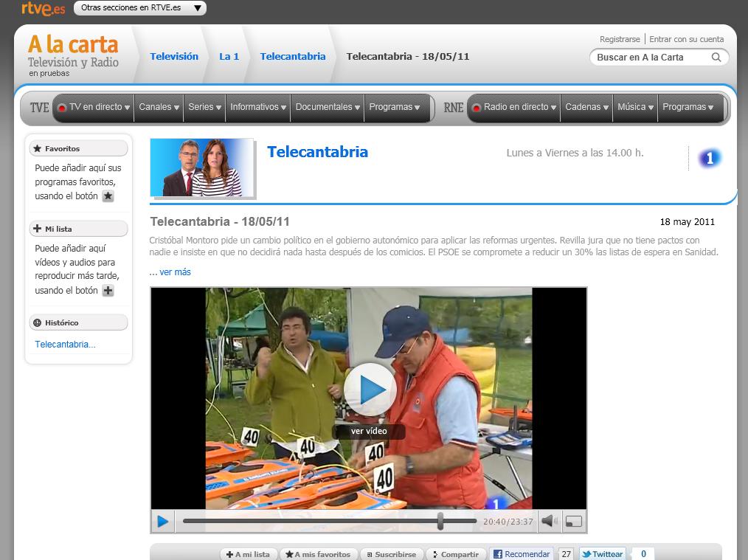Toggle A mis favoritos for this video

[318, 553]
